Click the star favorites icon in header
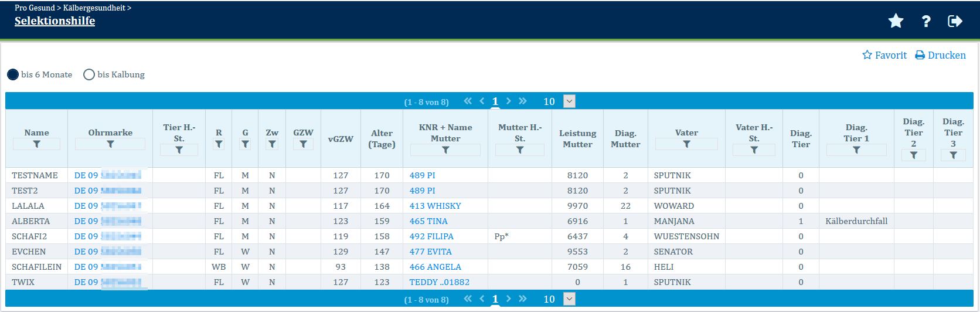 (896, 21)
